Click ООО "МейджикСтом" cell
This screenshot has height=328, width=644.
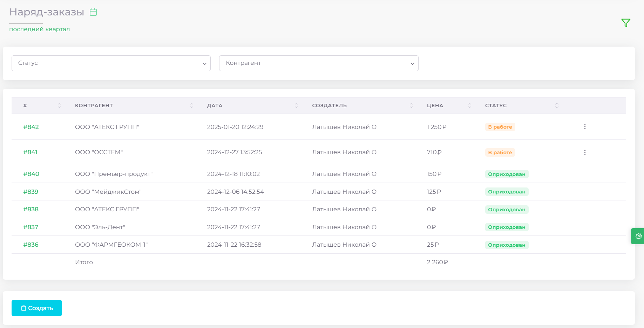tap(108, 192)
